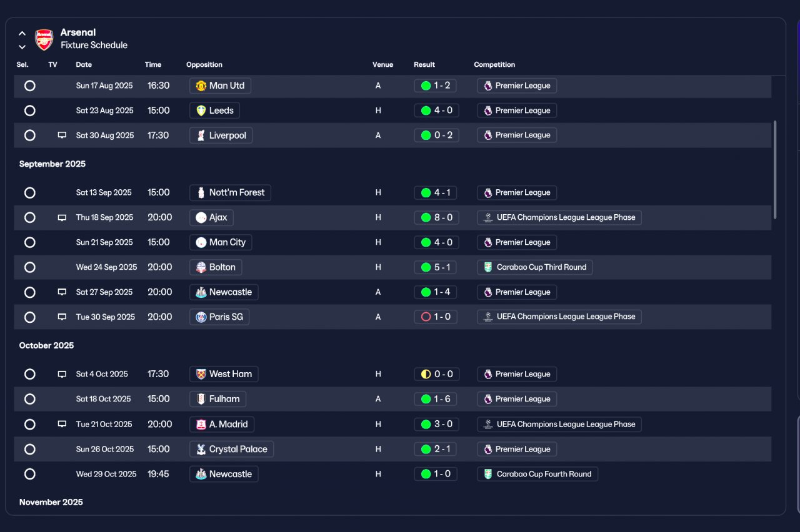Click the Champions League icon on A. Madrid row
800x532 pixels.
tap(488, 425)
